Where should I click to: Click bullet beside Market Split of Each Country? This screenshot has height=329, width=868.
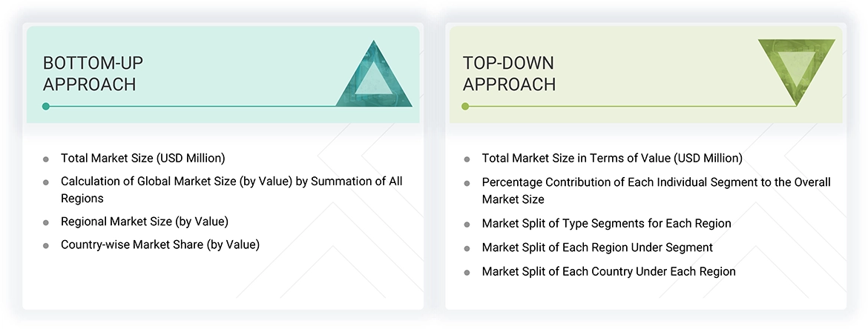(467, 272)
